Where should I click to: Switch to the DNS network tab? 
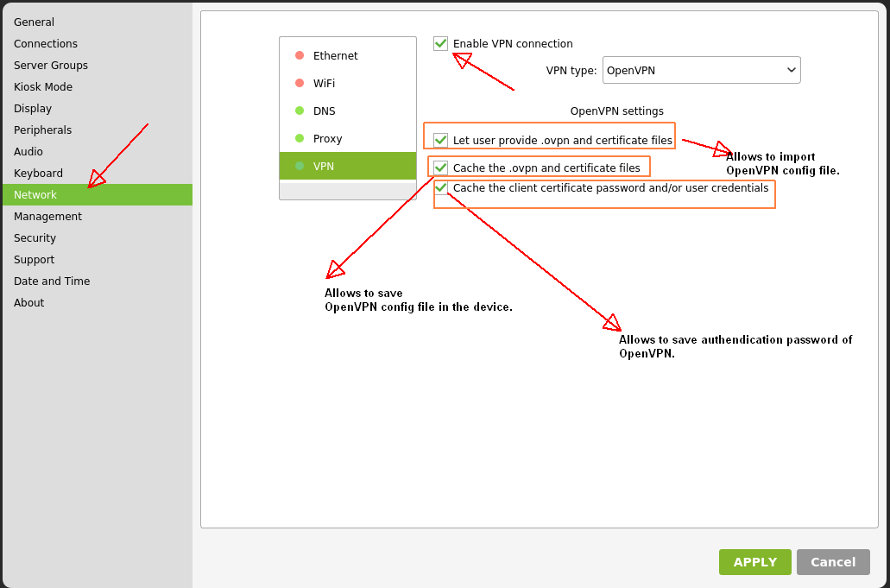coord(348,111)
